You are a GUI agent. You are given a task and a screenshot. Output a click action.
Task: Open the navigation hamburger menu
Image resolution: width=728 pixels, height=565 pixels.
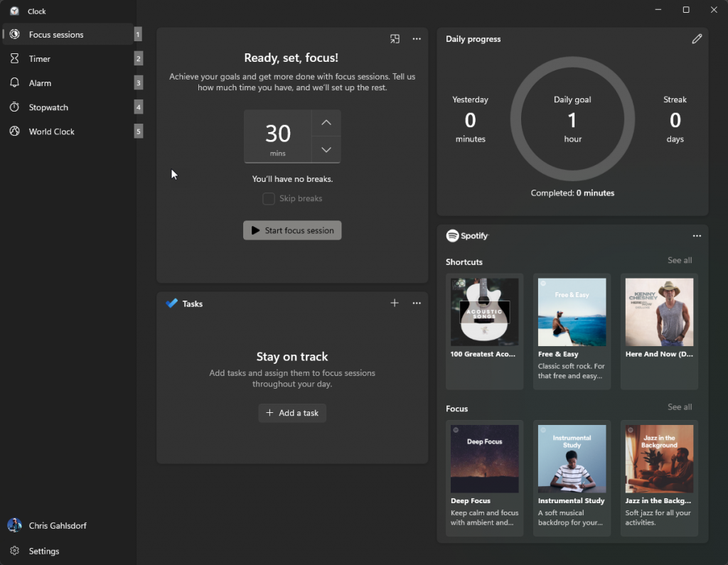14,11
